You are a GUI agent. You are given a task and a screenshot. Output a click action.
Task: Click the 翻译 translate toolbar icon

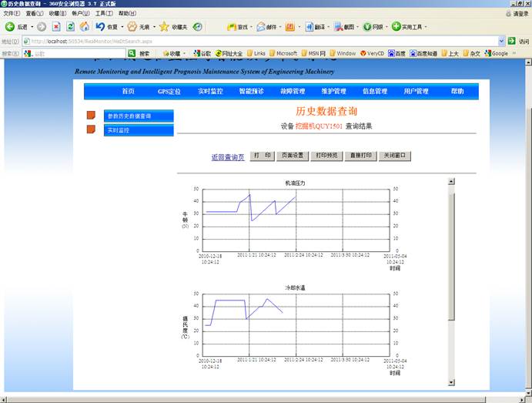(x=309, y=27)
